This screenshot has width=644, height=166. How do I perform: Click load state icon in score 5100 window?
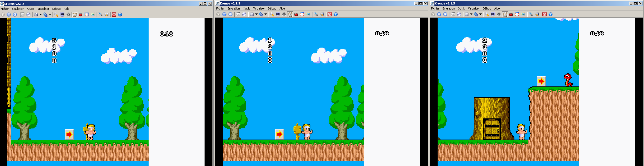click(45, 15)
